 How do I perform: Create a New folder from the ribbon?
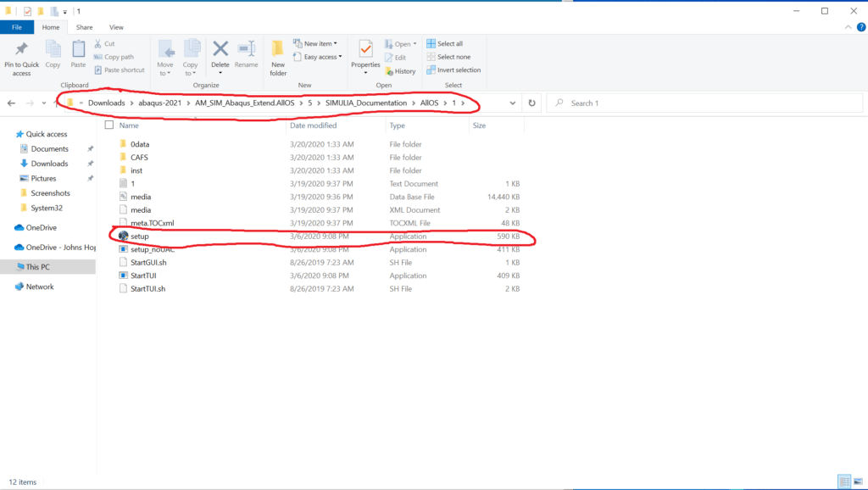coord(278,58)
